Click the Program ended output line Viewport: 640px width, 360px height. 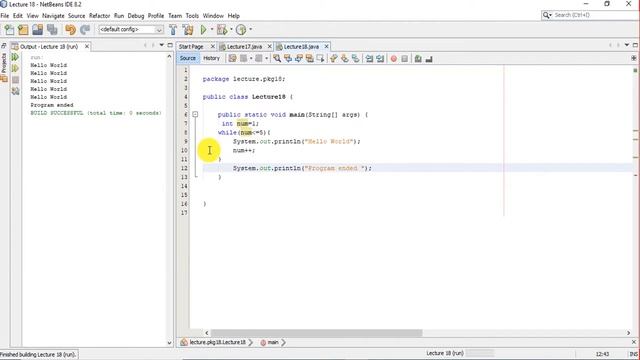[52, 105]
